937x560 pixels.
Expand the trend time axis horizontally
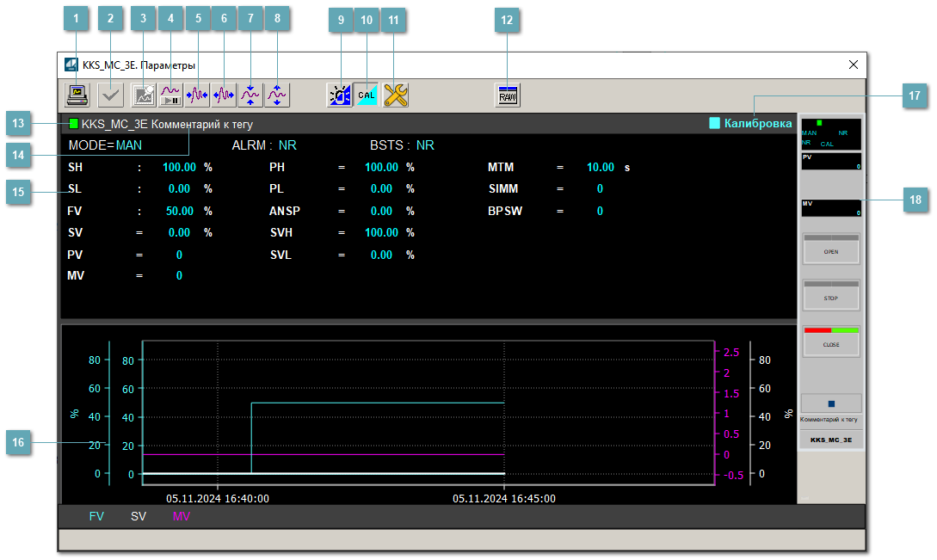224,95
